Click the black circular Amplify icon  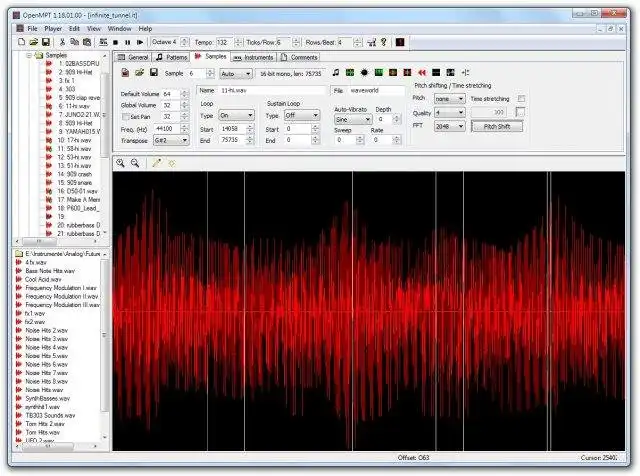(x=364, y=73)
